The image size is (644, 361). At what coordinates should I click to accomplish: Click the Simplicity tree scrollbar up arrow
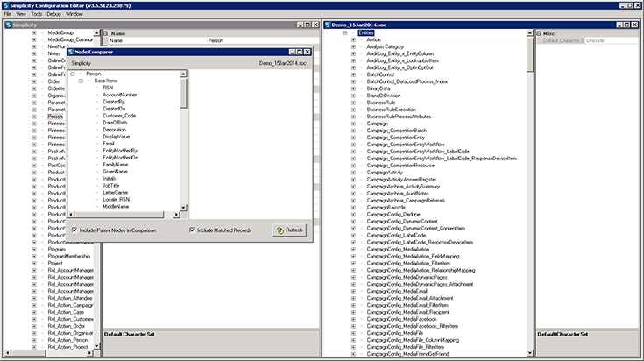[x=96, y=32]
